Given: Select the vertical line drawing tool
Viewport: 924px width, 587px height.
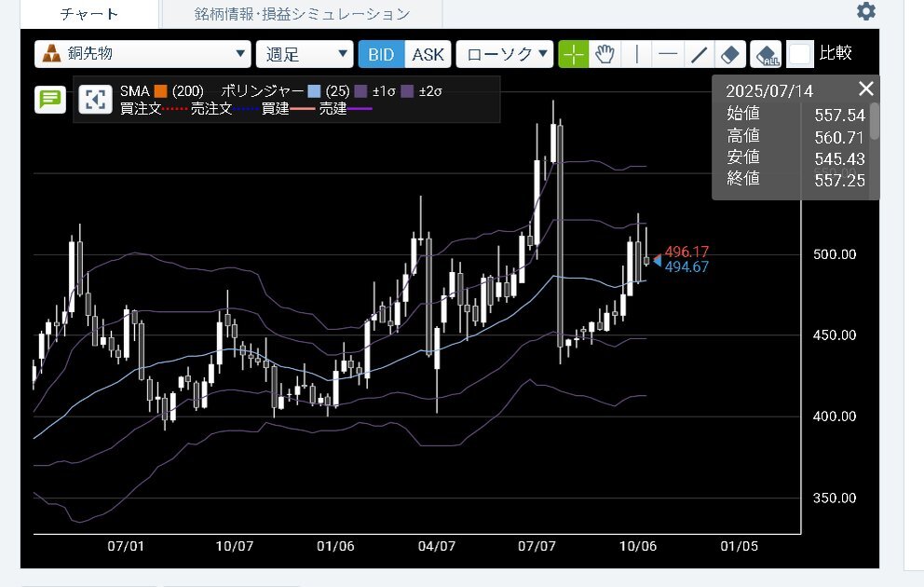Looking at the screenshot, I should coord(636,54).
